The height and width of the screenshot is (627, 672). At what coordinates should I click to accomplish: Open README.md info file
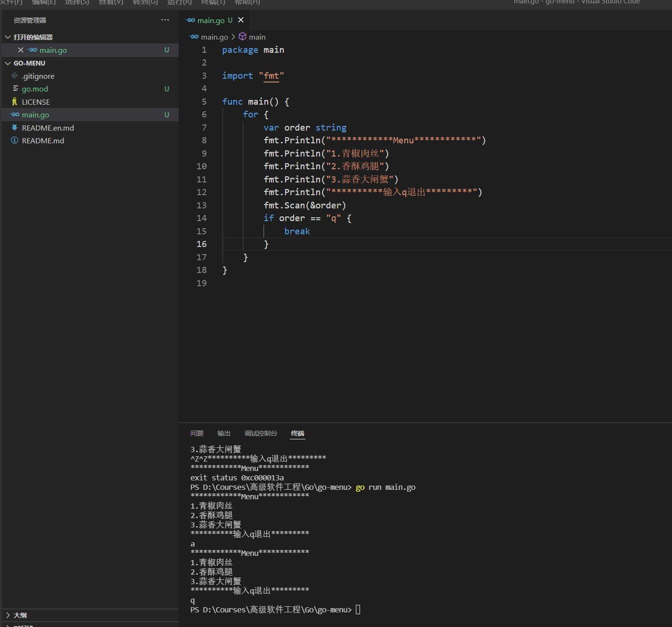point(43,140)
